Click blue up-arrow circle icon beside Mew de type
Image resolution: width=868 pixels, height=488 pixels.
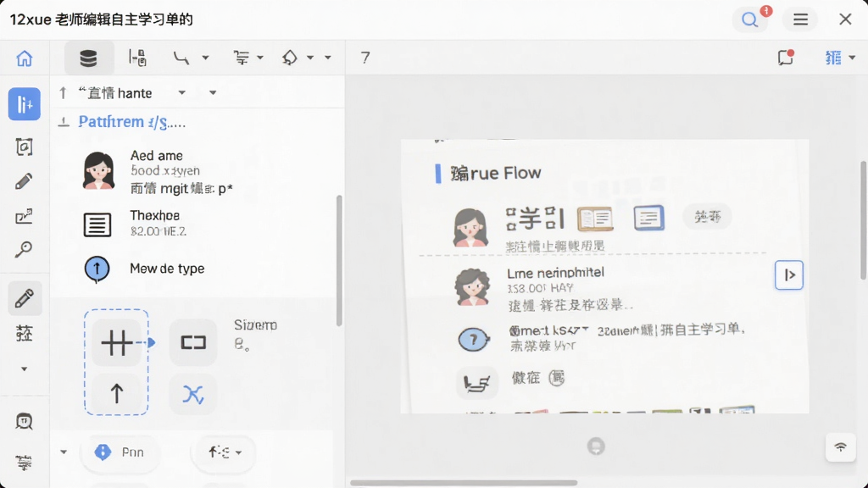pos(97,269)
